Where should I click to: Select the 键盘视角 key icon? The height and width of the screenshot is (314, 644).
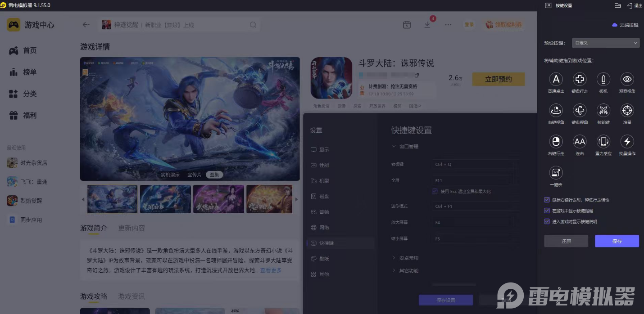(580, 110)
